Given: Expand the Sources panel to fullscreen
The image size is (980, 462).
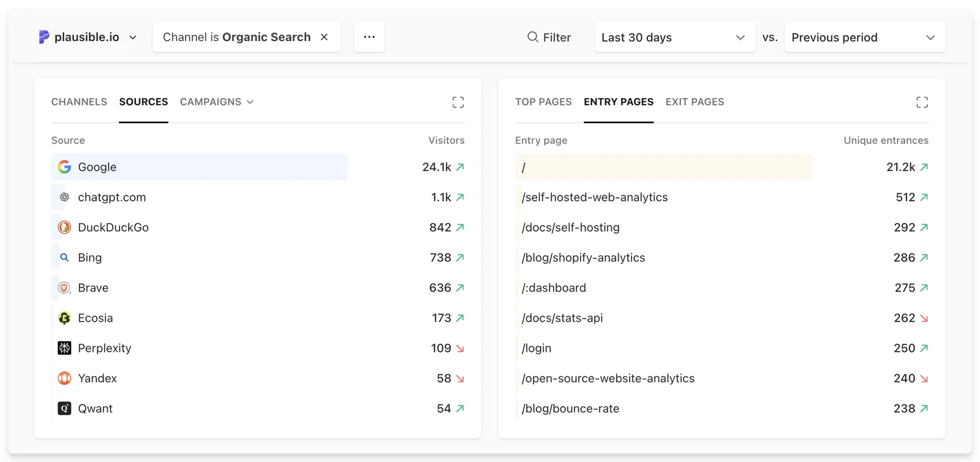Looking at the screenshot, I should pyautogui.click(x=458, y=102).
